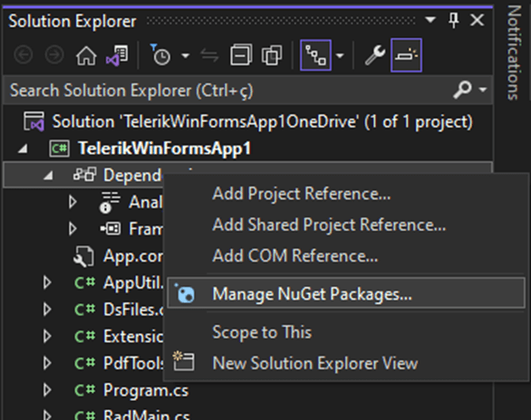Screen dimensions: 531x420
Task: Click the C# project icon of TelerikWinFormsApp1
Action: (x=60, y=148)
